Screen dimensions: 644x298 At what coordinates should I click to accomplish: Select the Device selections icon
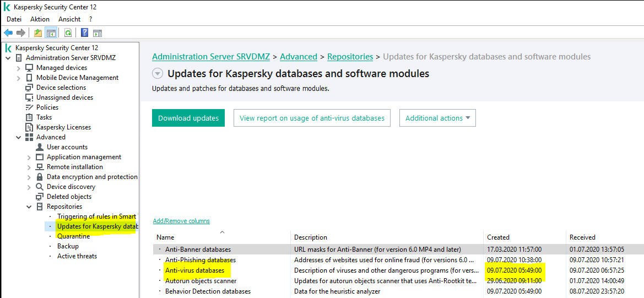(x=29, y=88)
